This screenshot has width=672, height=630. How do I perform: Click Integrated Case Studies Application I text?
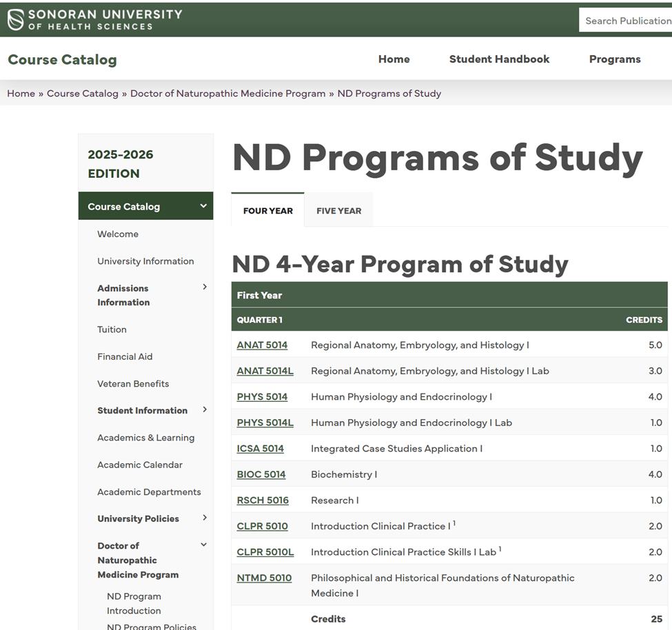click(396, 448)
